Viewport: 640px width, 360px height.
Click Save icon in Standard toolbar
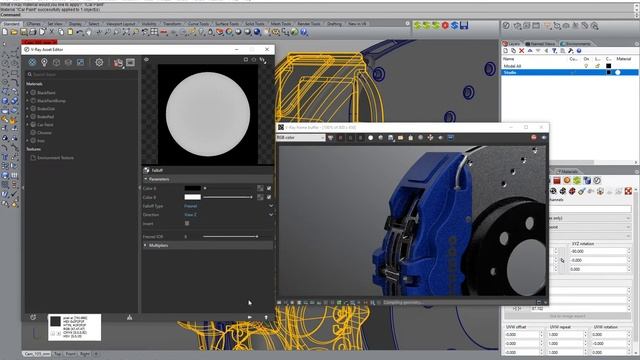click(24, 31)
